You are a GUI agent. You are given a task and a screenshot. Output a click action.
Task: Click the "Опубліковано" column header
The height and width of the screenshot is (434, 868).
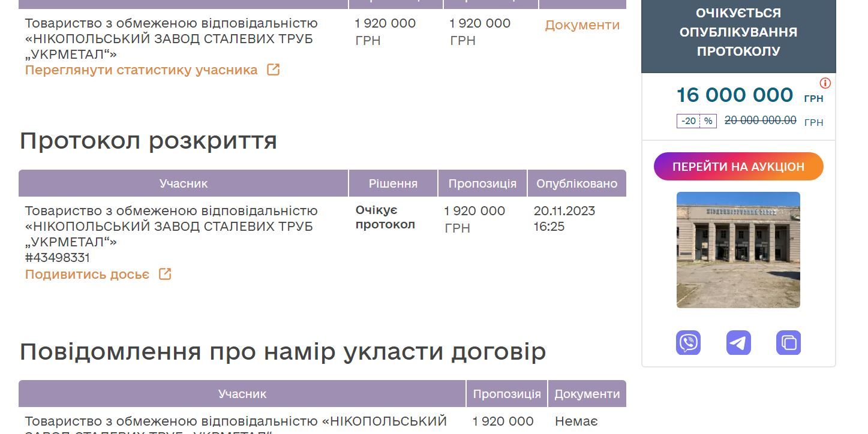576,183
